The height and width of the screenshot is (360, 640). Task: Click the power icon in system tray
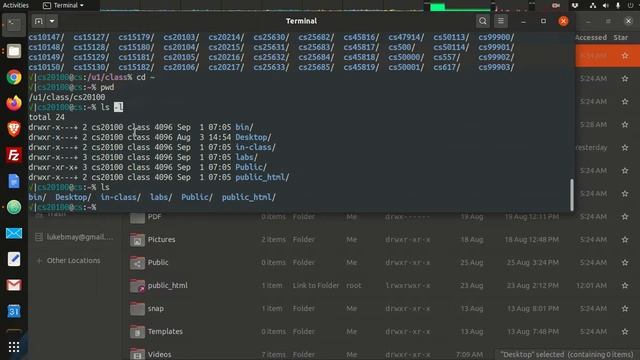(x=631, y=5)
